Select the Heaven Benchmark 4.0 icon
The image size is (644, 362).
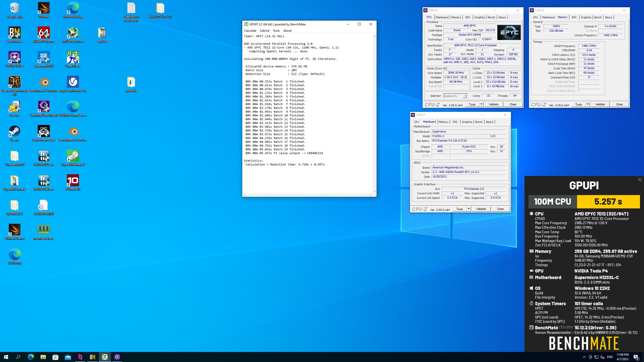15,86
